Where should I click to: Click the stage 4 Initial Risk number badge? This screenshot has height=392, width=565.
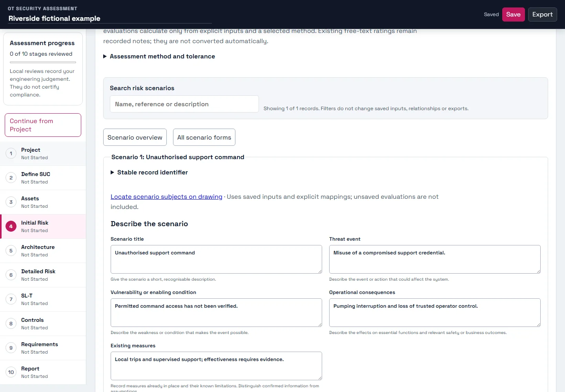pos(11,227)
